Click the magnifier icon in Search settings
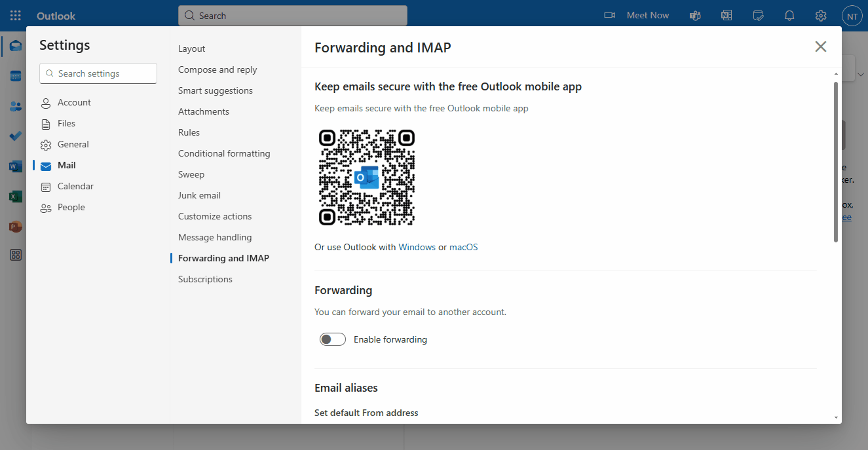The width and height of the screenshot is (868, 450). point(50,73)
